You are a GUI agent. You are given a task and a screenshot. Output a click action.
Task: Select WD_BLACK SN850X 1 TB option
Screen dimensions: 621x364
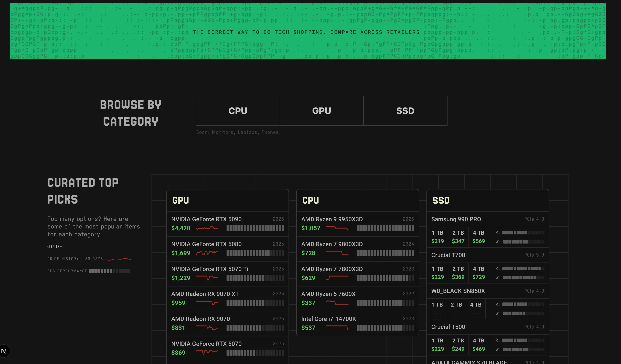[x=437, y=309]
